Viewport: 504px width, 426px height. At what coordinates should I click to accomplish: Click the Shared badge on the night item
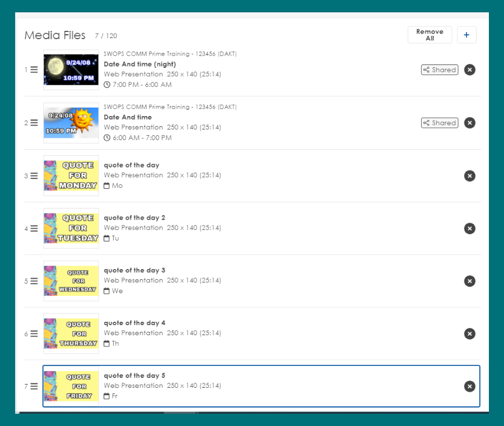440,70
